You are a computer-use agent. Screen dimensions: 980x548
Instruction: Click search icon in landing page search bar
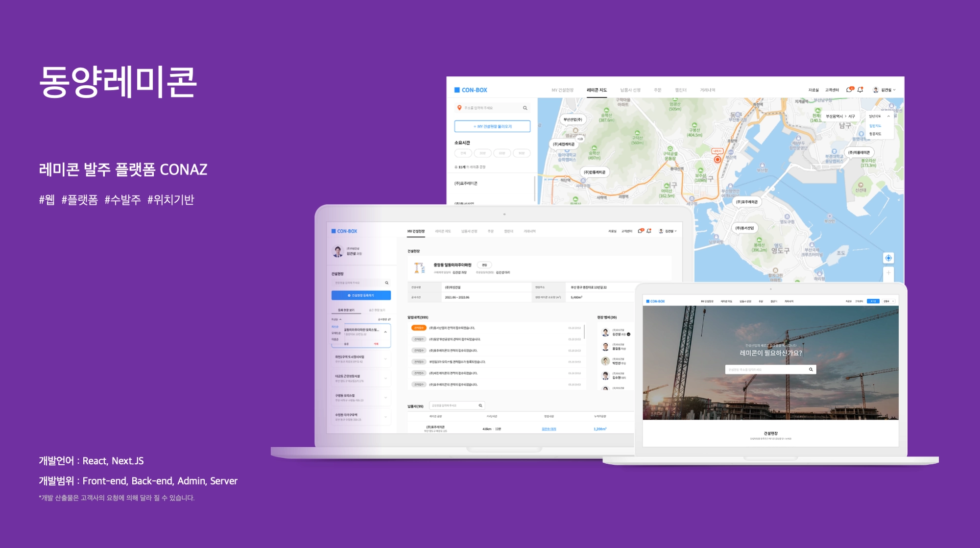[x=811, y=369]
